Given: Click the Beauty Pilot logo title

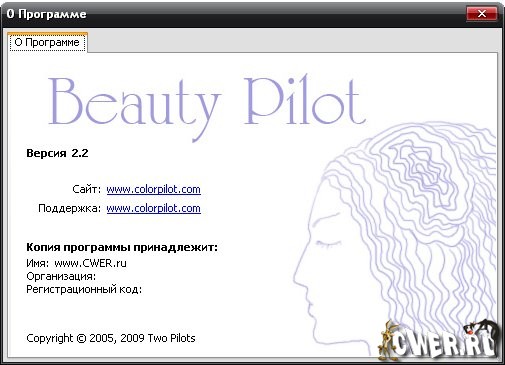Looking at the screenshot, I should (x=207, y=107).
